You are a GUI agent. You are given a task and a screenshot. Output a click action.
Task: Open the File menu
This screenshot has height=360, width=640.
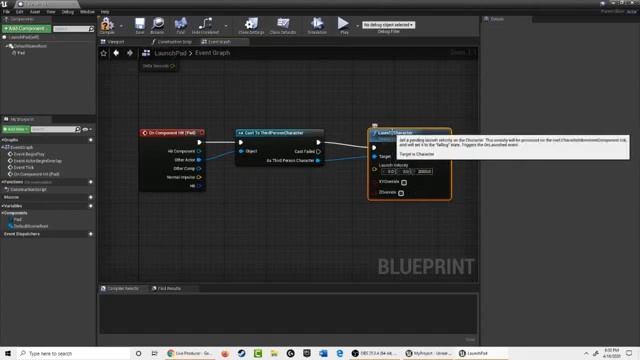pos(6,12)
